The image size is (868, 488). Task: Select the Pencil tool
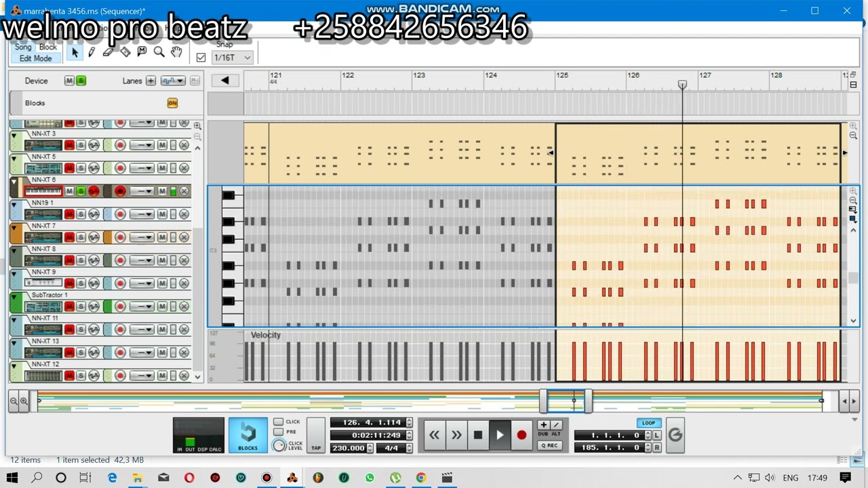click(x=92, y=52)
